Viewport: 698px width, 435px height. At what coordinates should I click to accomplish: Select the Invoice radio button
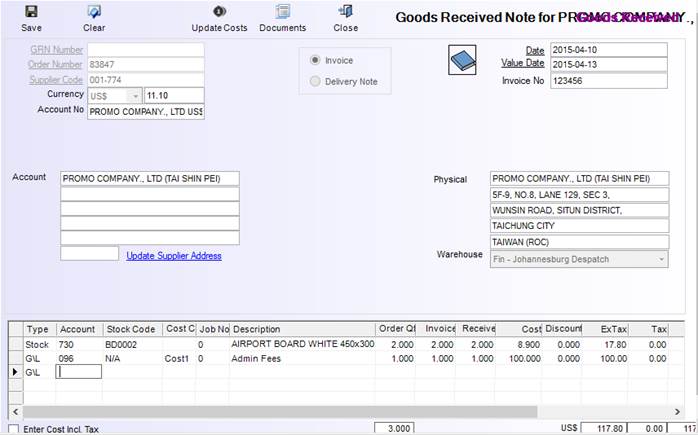click(x=317, y=60)
